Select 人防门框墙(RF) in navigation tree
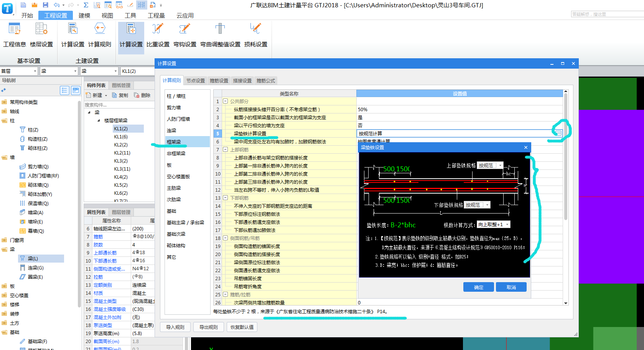644x350 pixels. pos(40,176)
